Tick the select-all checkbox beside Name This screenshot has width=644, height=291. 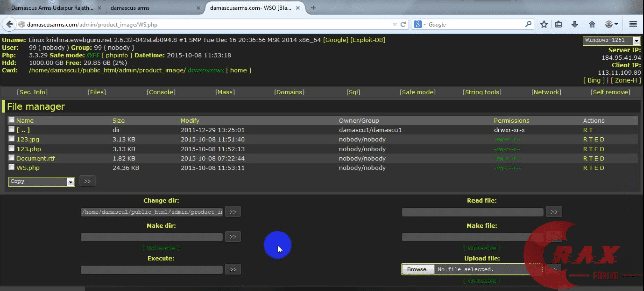tap(12, 120)
